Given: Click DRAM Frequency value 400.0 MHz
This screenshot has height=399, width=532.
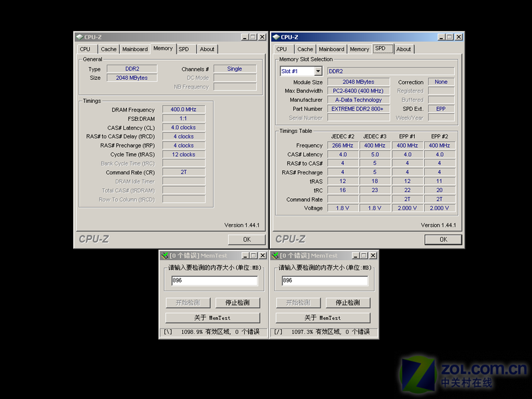Looking at the screenshot, I should [184, 110].
